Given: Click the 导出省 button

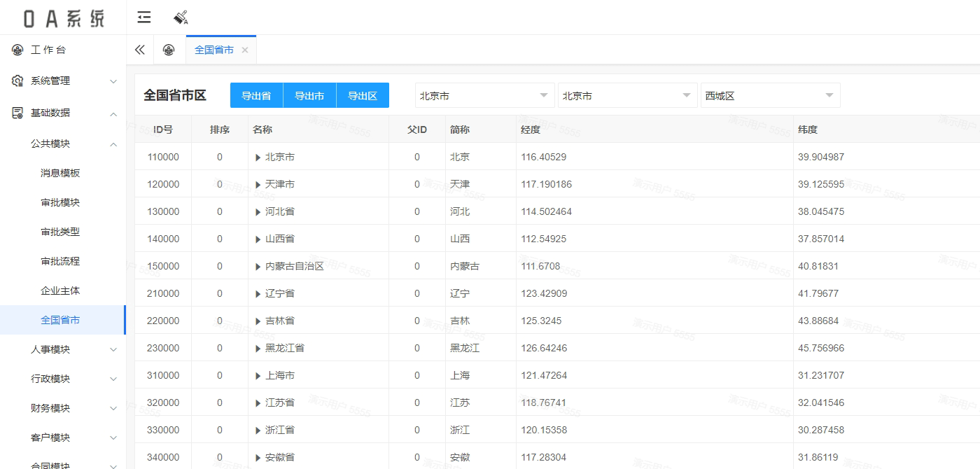Looking at the screenshot, I should point(256,96).
